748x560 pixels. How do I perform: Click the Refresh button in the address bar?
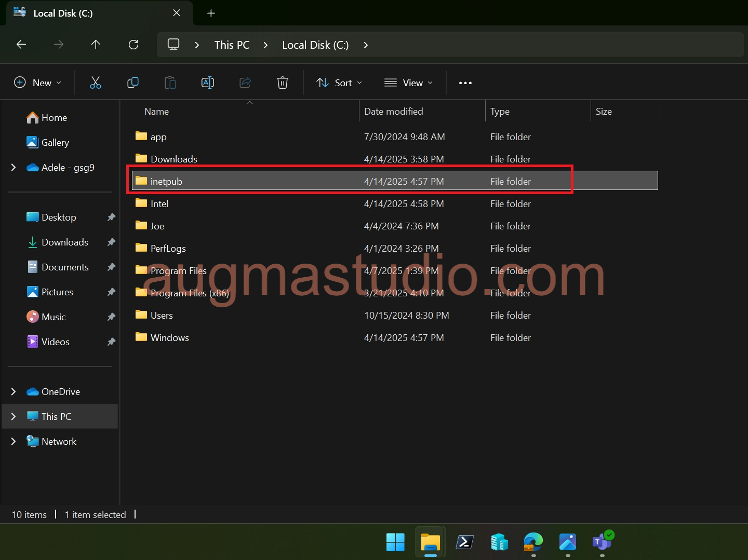[133, 45]
